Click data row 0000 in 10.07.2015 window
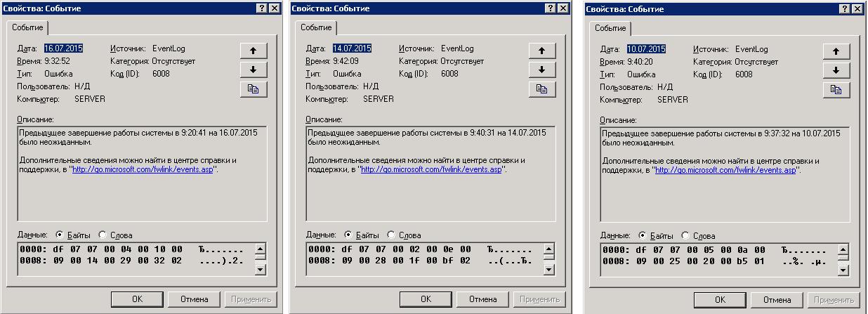868x314 pixels. point(714,250)
